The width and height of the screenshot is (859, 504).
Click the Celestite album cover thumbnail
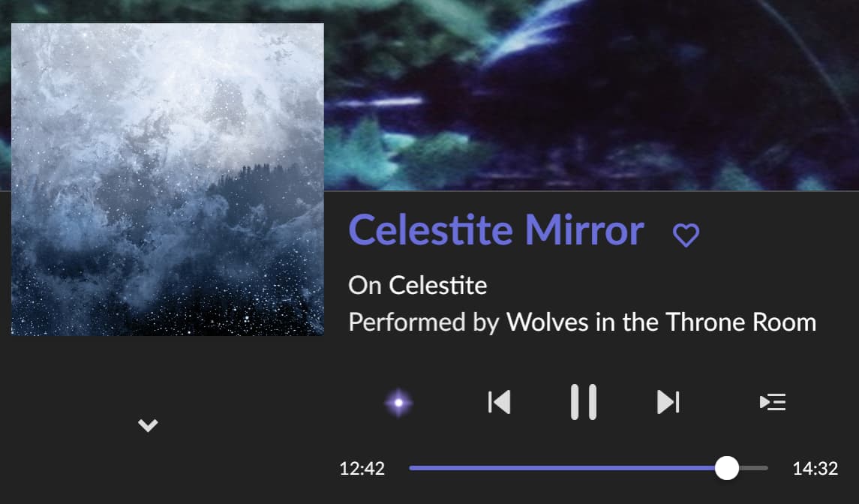point(167,179)
